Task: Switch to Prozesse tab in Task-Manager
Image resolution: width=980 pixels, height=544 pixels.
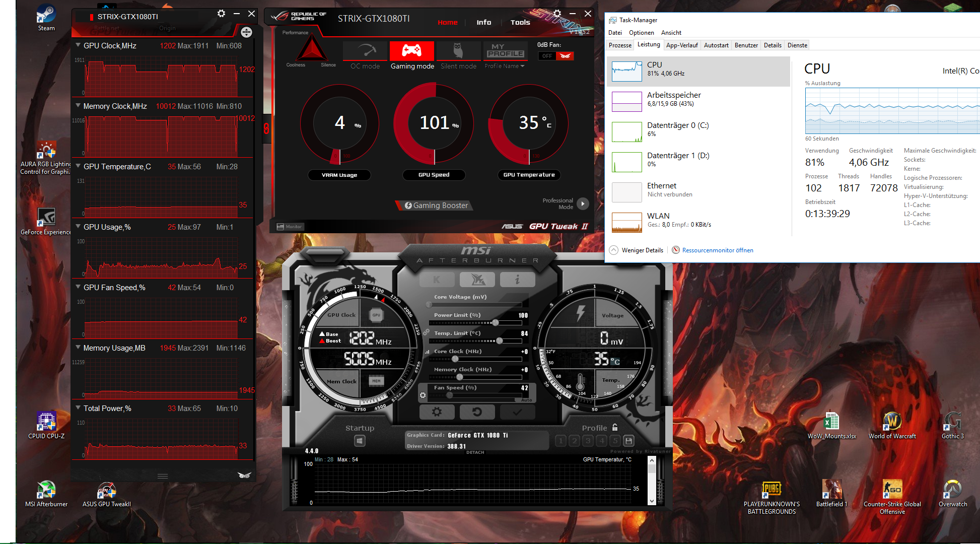Action: click(x=620, y=45)
